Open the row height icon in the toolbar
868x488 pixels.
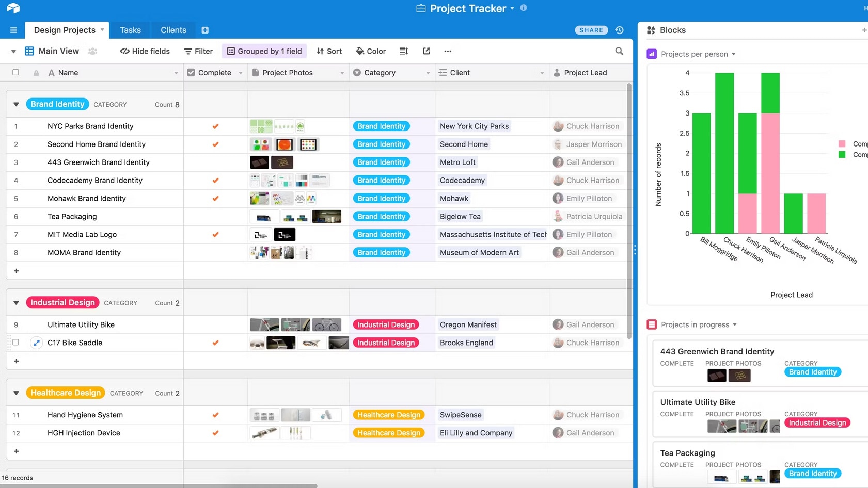click(403, 51)
